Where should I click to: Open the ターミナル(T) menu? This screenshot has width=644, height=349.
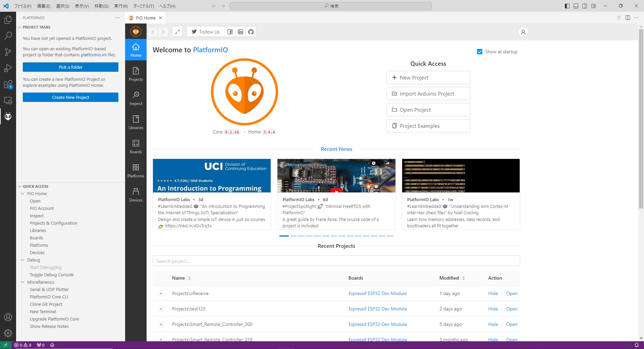point(143,6)
